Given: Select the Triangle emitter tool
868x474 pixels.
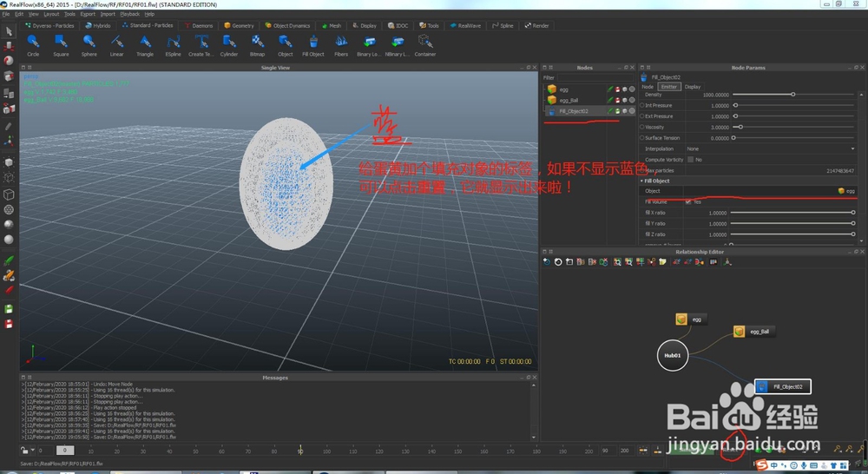Looking at the screenshot, I should pos(145,45).
